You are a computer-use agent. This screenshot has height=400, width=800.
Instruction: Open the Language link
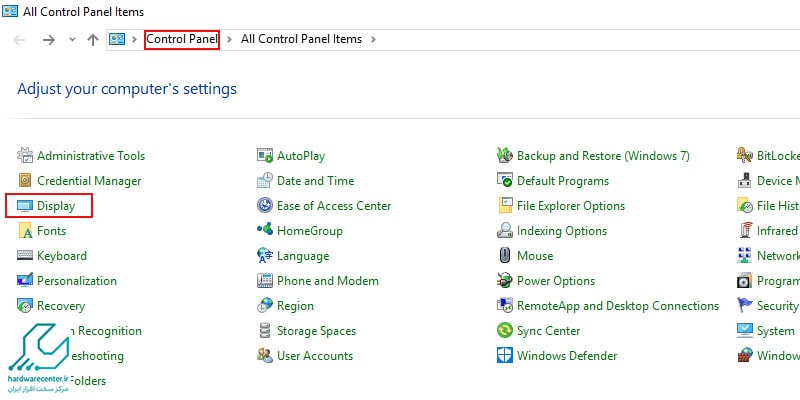(x=303, y=256)
